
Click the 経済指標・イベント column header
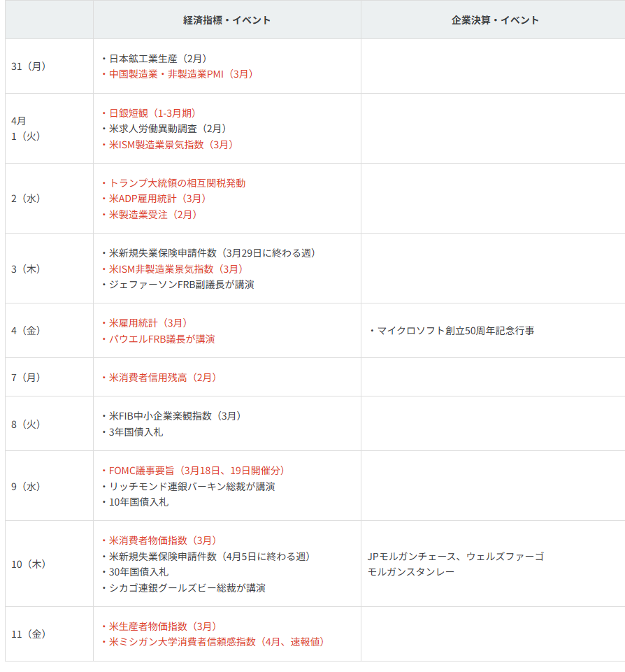point(227,20)
